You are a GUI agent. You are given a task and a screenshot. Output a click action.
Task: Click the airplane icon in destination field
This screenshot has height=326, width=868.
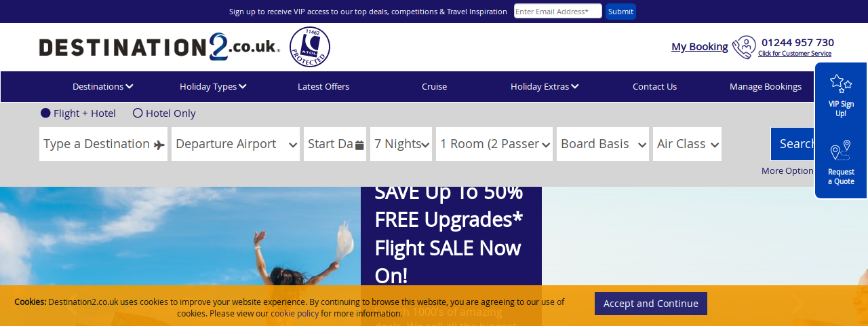click(x=159, y=145)
